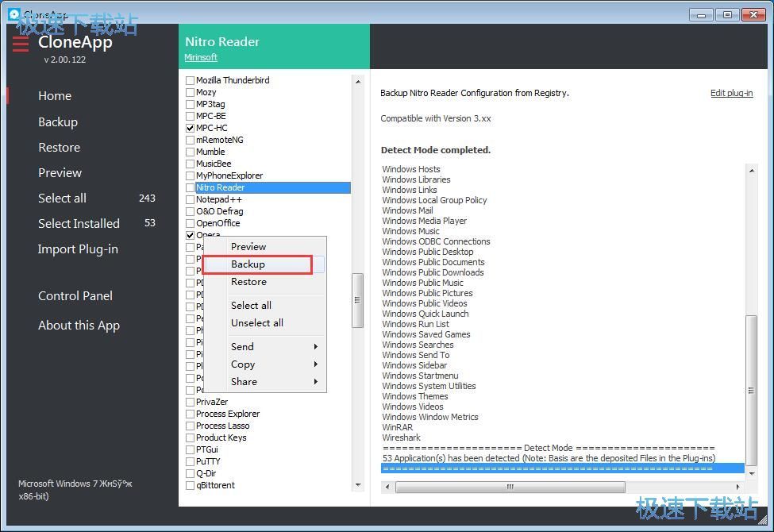The width and height of the screenshot is (774, 532).
Task: Select the PTGui list entry
Action: [x=207, y=449]
